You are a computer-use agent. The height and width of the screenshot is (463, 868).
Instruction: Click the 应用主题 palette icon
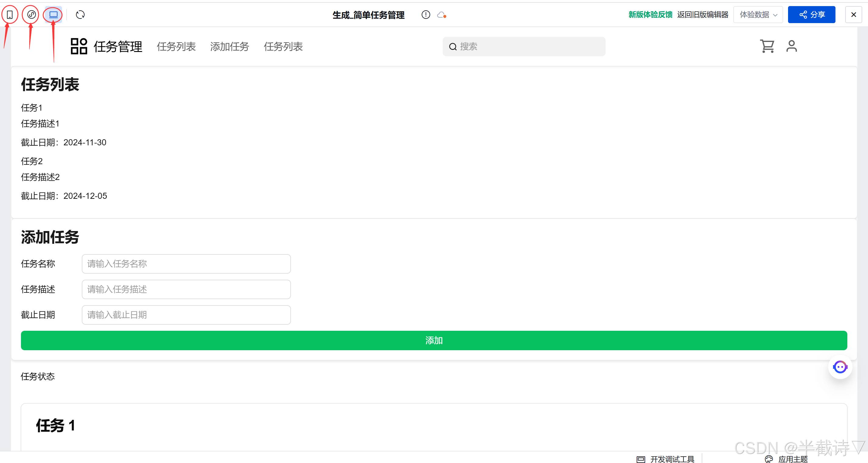click(769, 459)
